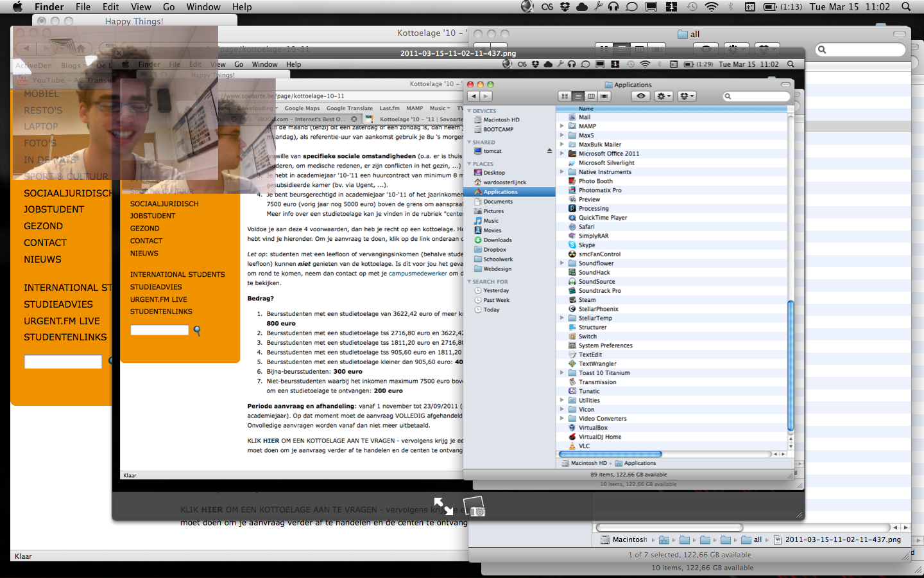
Task: Switch to column view in the previewed Applications toolbar
Action: (x=591, y=96)
